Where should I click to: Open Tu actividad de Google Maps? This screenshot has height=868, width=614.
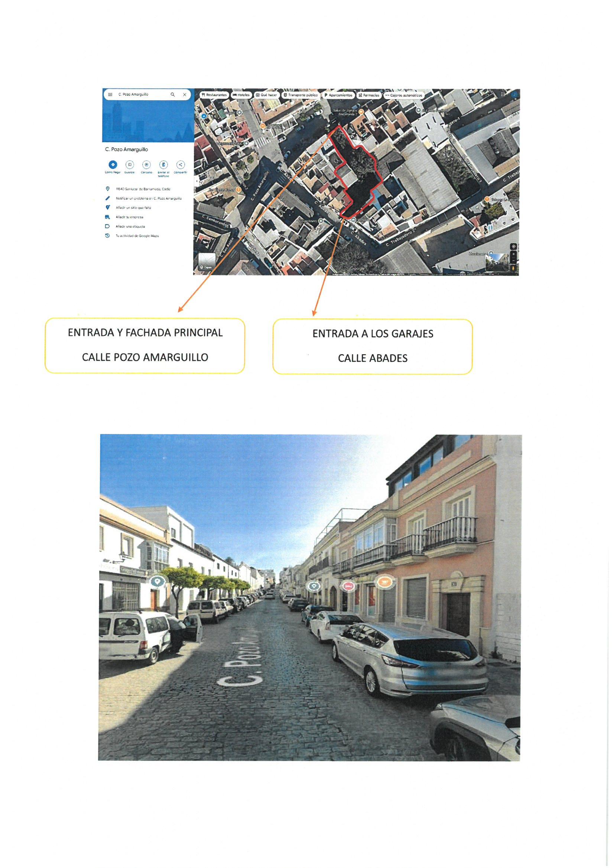tap(137, 236)
